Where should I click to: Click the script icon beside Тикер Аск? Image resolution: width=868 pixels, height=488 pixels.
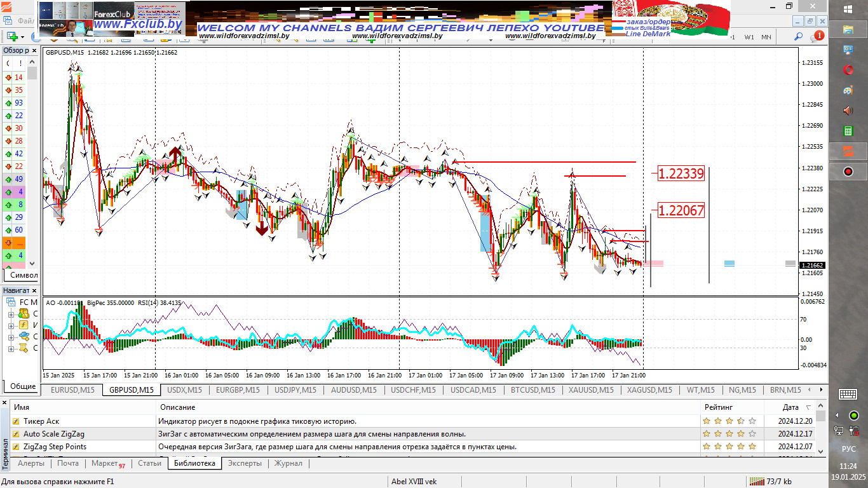click(16, 421)
